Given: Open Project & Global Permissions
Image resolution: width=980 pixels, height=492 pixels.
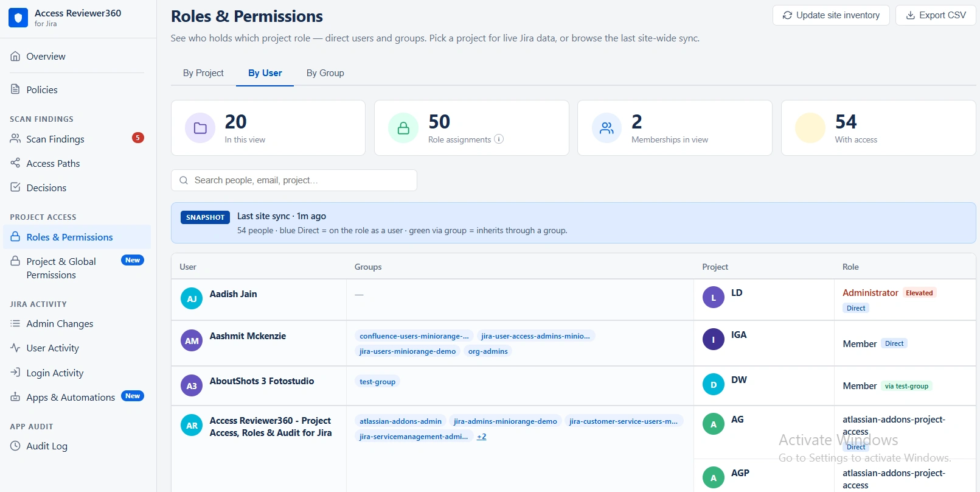Looking at the screenshot, I should [x=77, y=268].
